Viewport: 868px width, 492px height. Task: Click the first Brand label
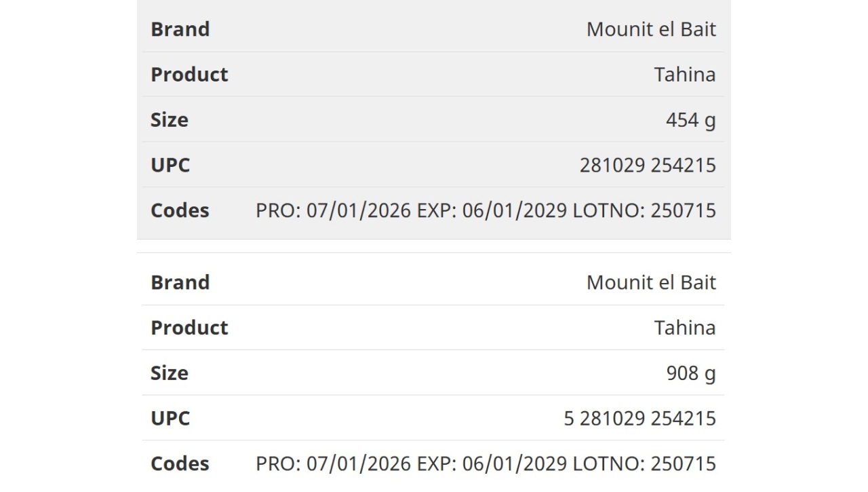(180, 29)
